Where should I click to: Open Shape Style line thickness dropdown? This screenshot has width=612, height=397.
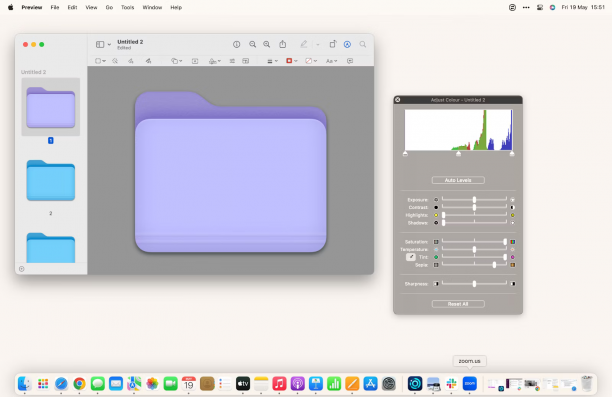point(272,61)
